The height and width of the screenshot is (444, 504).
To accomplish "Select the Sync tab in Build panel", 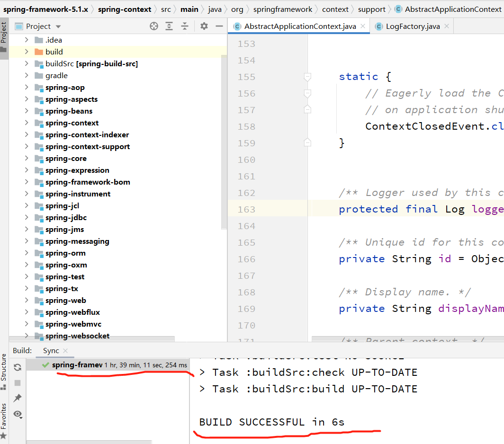I will tap(51, 350).
